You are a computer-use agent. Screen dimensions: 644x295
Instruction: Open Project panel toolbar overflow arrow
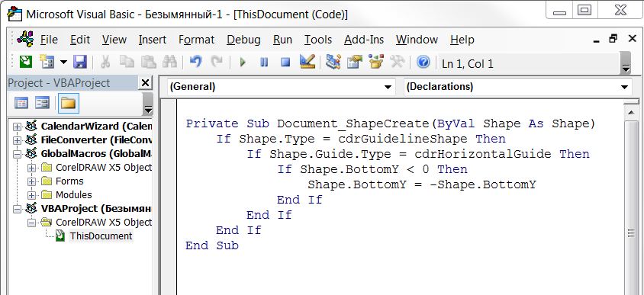pyautogui.click(x=148, y=104)
